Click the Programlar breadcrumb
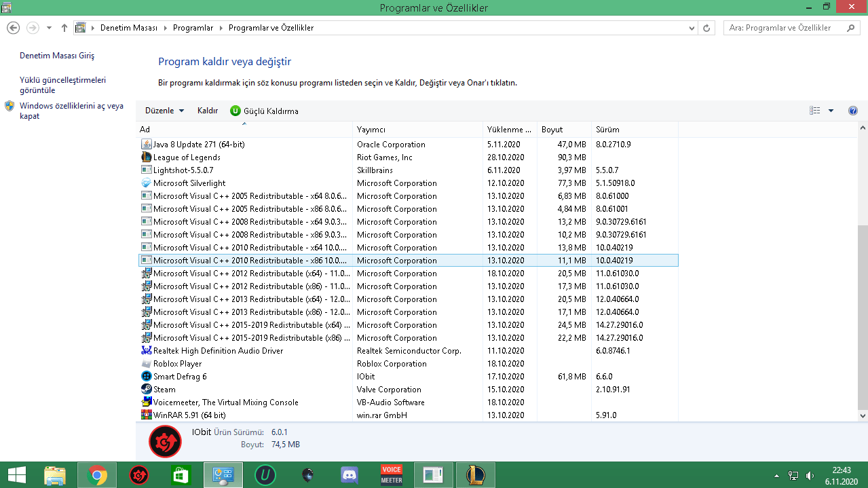The height and width of the screenshot is (488, 868). click(193, 28)
